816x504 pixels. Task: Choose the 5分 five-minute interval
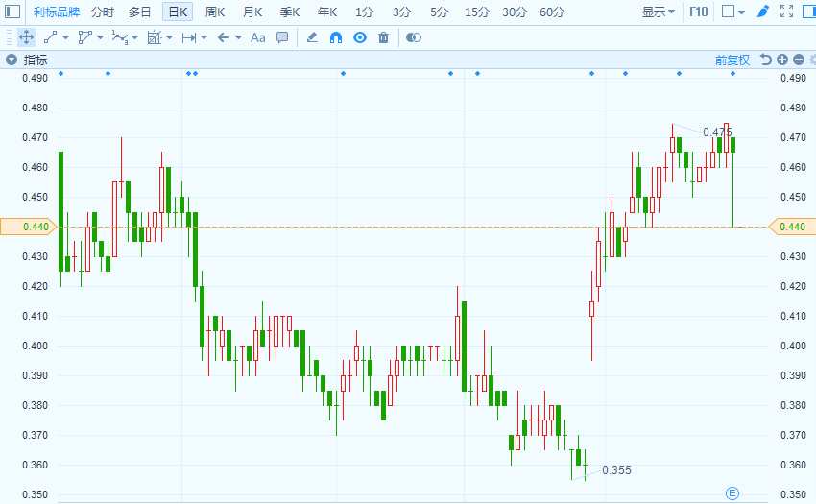coord(439,12)
